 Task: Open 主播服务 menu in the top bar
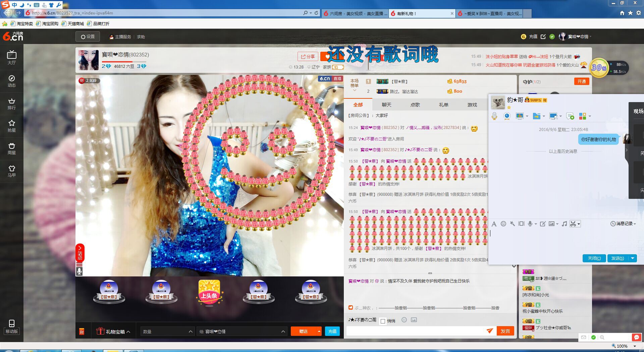(x=120, y=37)
